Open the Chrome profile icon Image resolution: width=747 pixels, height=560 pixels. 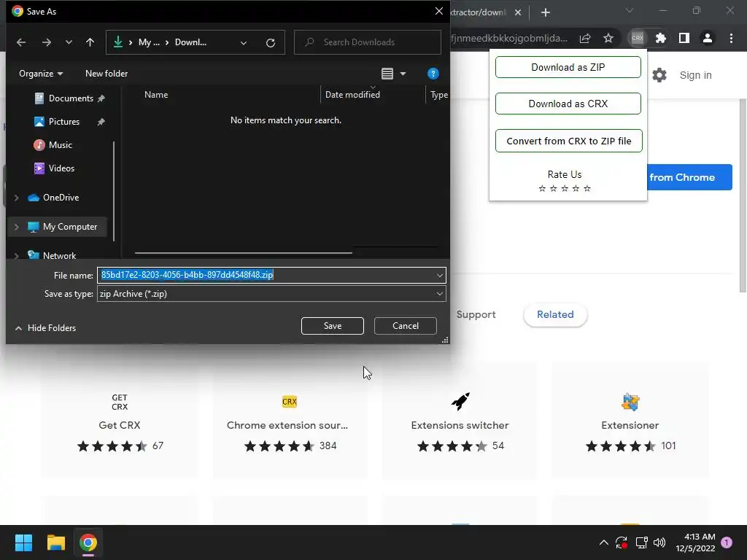pyautogui.click(x=708, y=38)
